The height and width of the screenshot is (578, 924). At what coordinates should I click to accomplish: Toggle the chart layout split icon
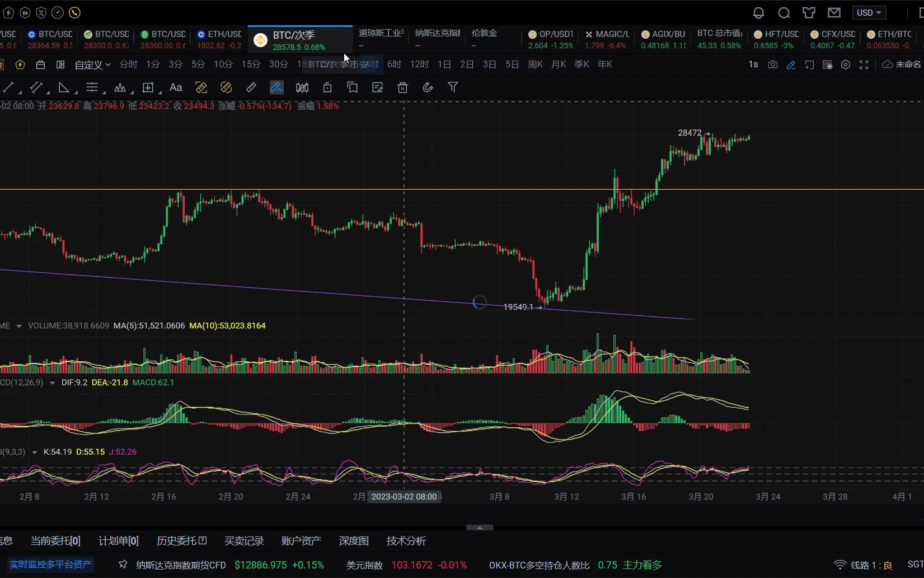click(60, 64)
